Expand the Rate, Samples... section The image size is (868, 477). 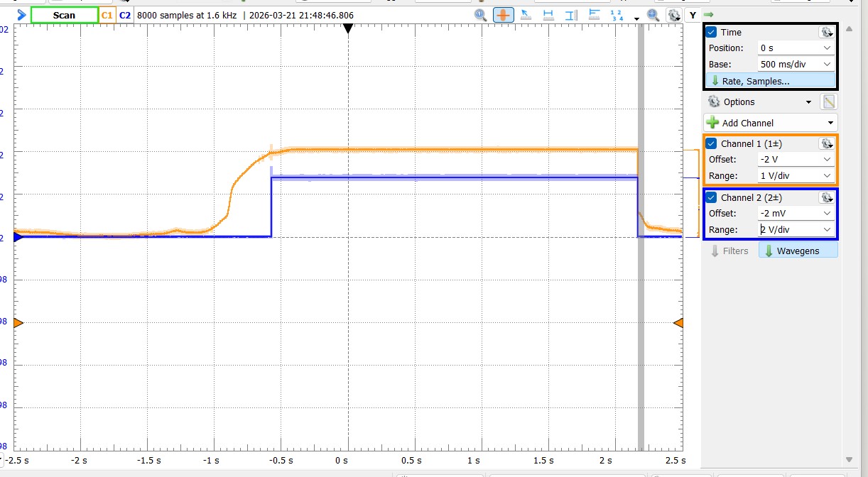[770, 81]
